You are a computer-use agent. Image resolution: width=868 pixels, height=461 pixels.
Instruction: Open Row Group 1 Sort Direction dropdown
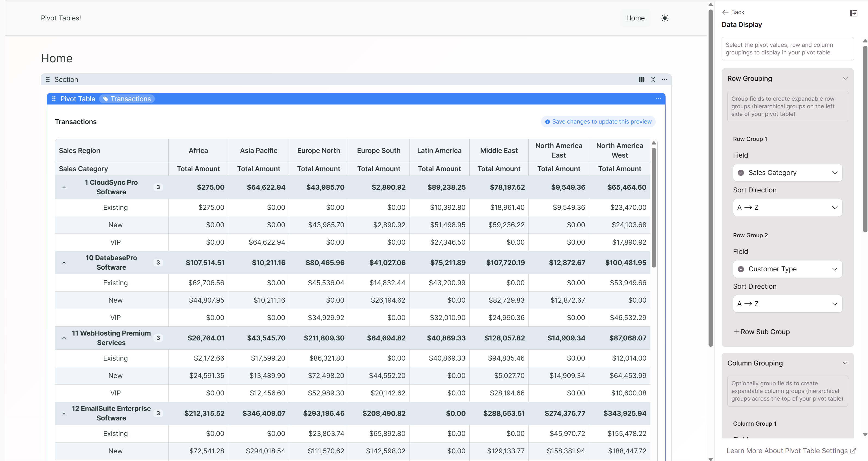point(787,207)
